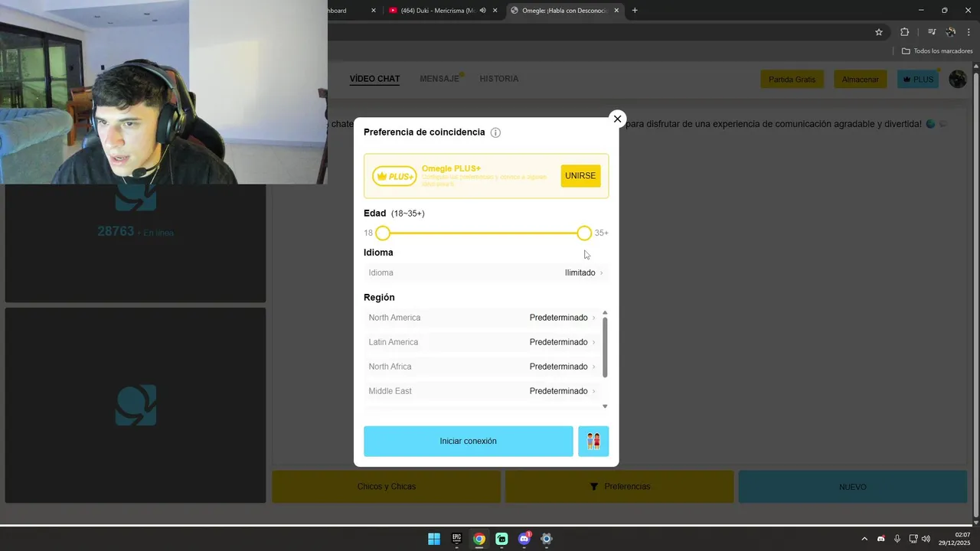Join Omegle PLUS with UNIRSE button

tap(580, 176)
